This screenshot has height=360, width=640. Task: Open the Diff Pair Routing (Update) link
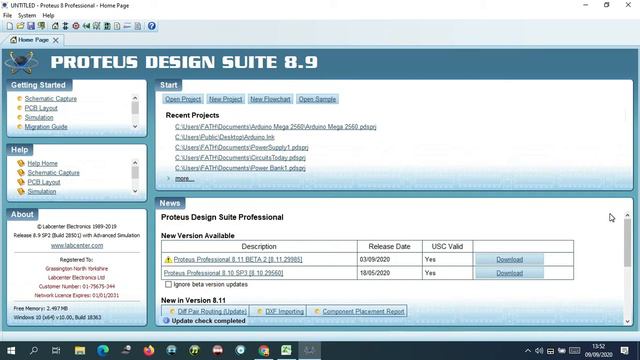pos(212,311)
